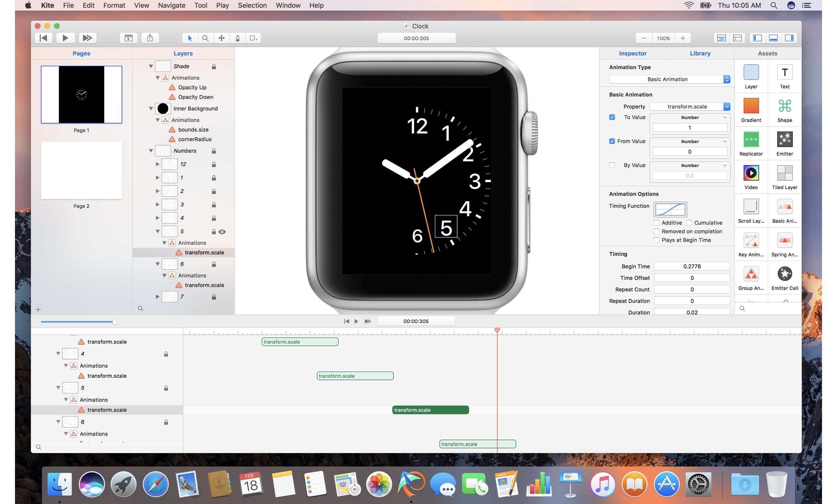Screen dimensions: 837x504
Task: Select the Gradient layer asset
Action: 751,106
